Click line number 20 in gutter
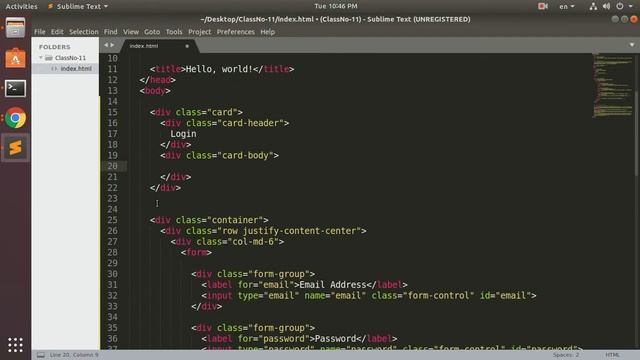 pyautogui.click(x=113, y=166)
